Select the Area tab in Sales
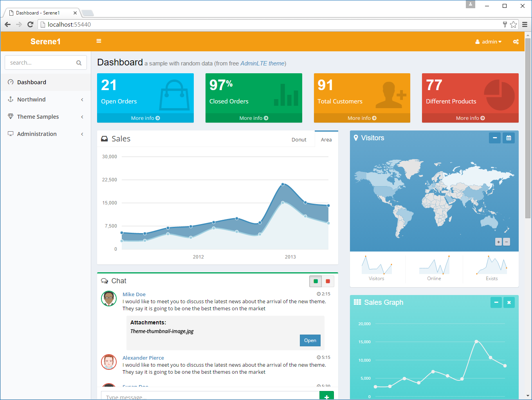532x400 pixels. coord(326,140)
